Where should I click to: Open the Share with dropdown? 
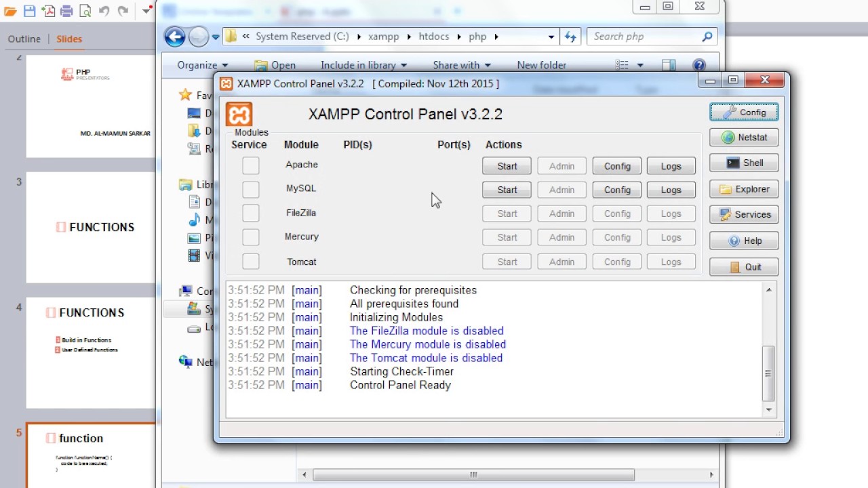coord(461,65)
